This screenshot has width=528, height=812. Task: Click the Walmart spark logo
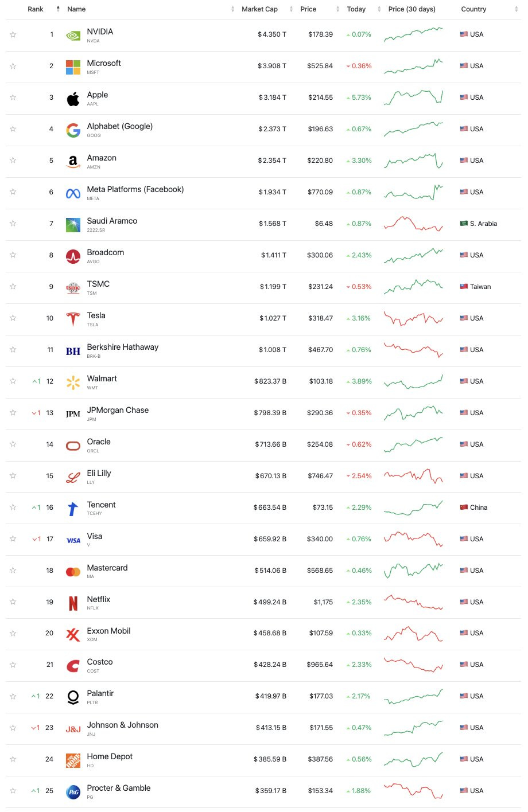(72, 381)
